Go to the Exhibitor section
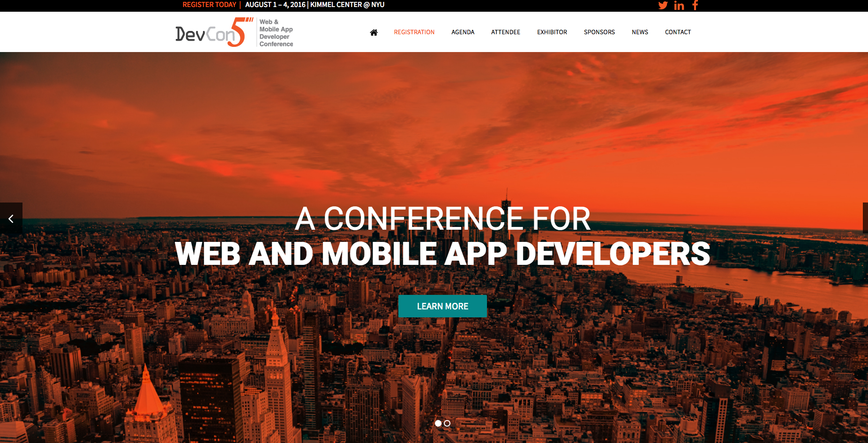This screenshot has width=868, height=443. pyautogui.click(x=552, y=32)
